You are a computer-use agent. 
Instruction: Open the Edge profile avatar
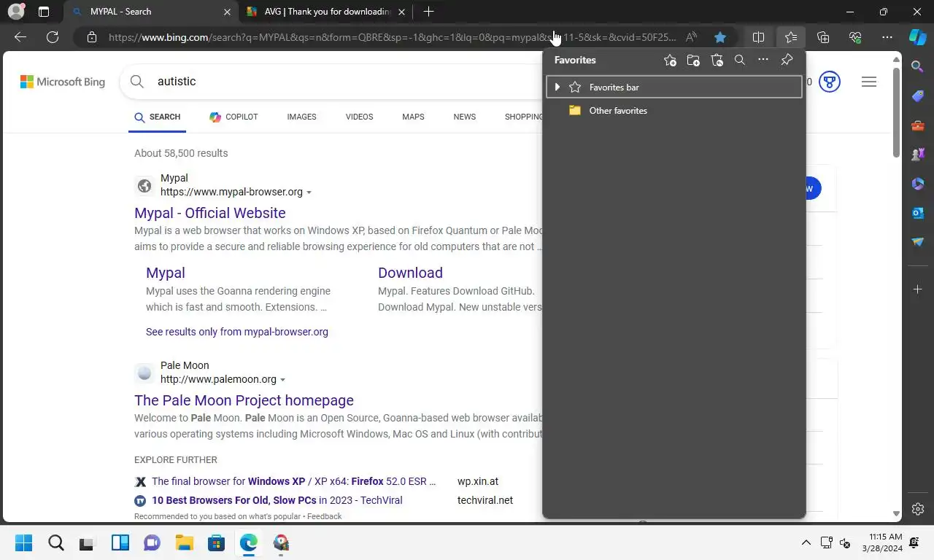click(16, 12)
